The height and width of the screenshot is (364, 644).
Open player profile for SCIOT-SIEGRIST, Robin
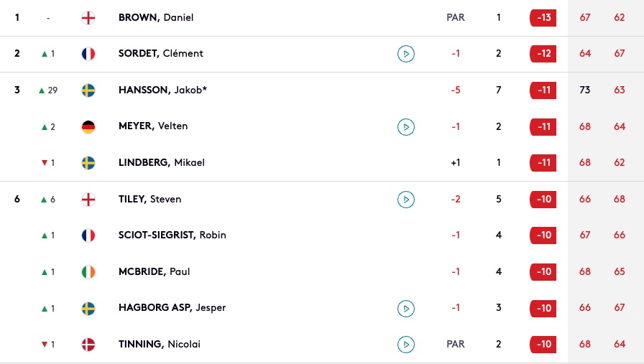[x=172, y=235]
